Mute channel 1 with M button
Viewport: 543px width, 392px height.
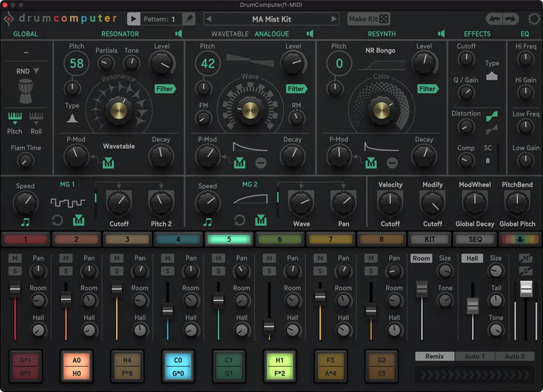[x=15, y=258]
